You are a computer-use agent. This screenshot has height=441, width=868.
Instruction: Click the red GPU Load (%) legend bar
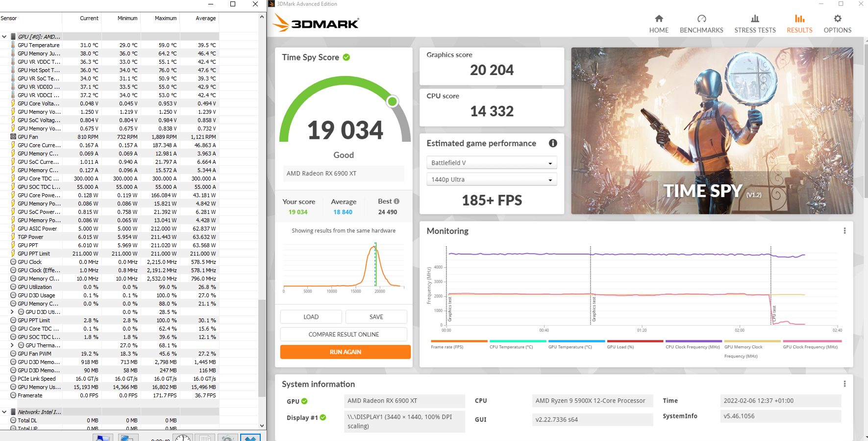tap(635, 341)
